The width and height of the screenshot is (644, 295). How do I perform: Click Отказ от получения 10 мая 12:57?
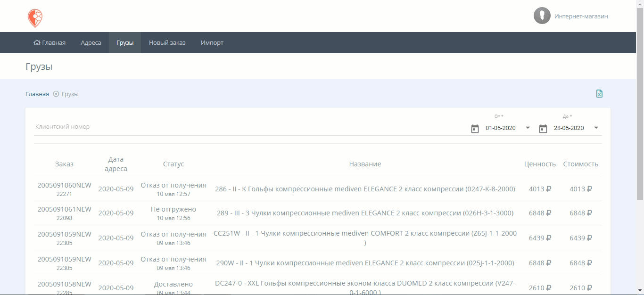click(x=173, y=189)
